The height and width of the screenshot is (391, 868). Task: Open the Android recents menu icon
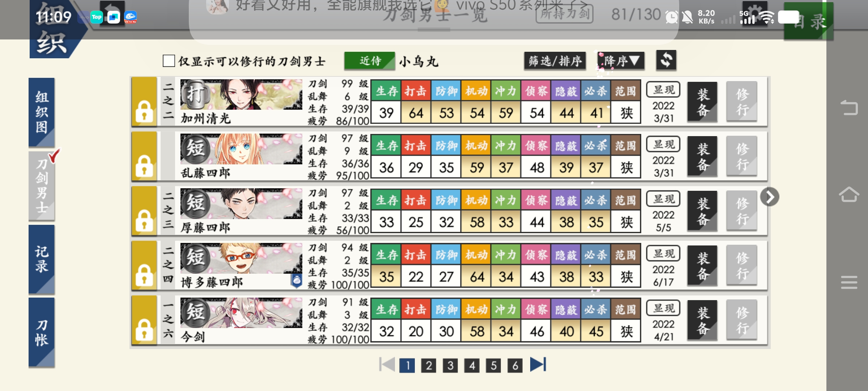(849, 282)
